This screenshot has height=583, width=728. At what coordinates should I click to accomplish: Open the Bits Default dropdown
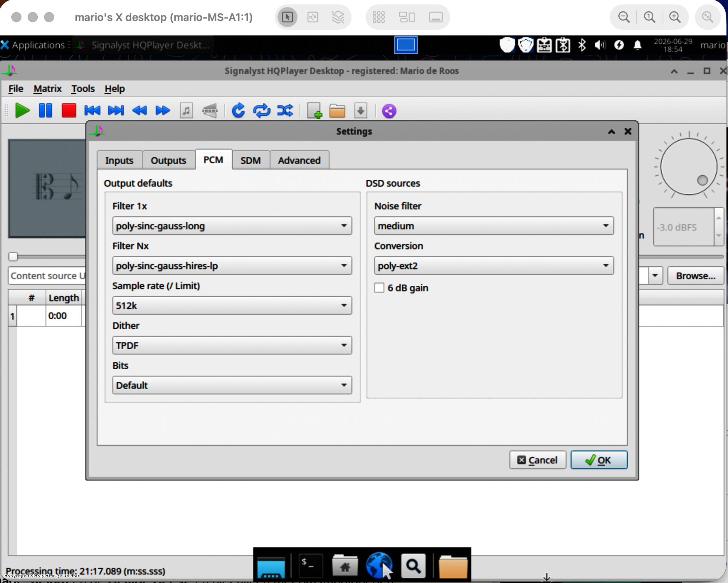click(232, 385)
